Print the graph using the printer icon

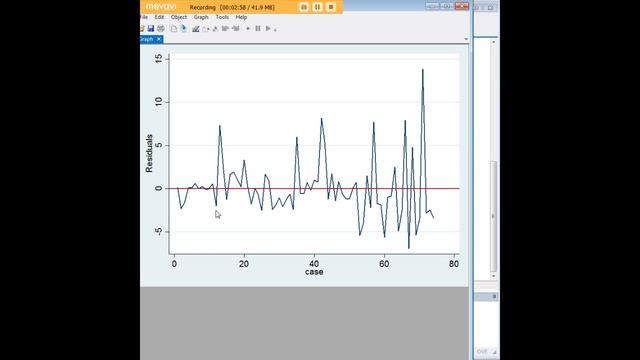coord(161,29)
